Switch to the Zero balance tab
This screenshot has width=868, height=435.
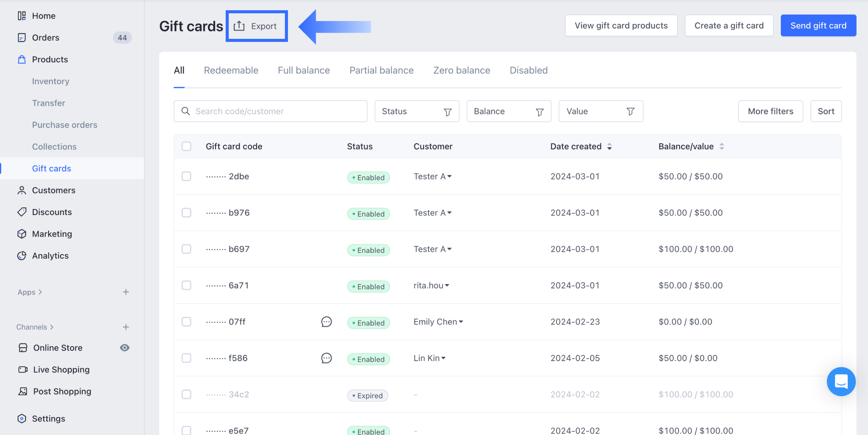[x=461, y=71]
